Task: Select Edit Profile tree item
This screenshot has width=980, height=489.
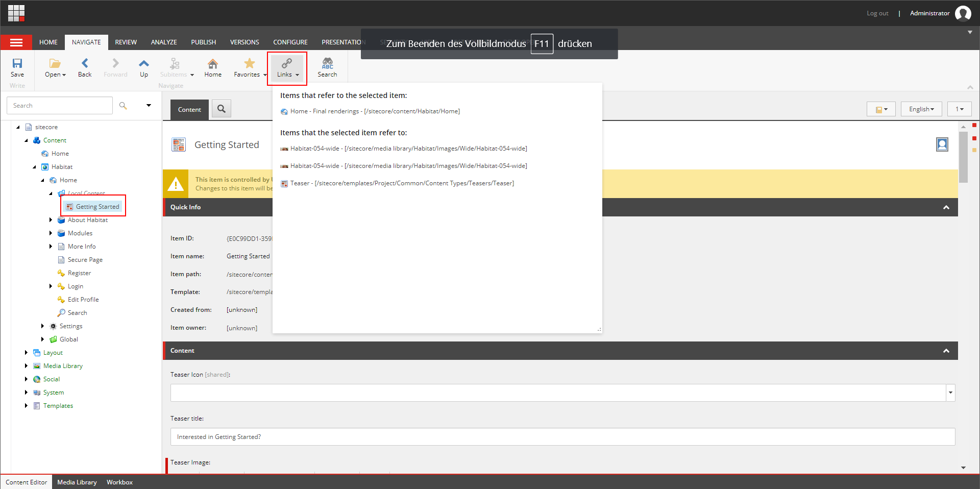Action: (83, 300)
